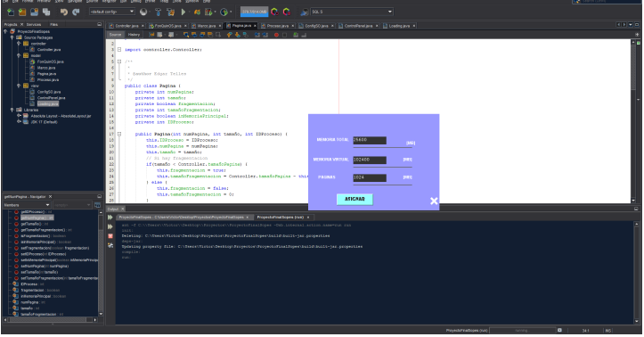Switch to the Files panel tab

pyautogui.click(x=53, y=25)
